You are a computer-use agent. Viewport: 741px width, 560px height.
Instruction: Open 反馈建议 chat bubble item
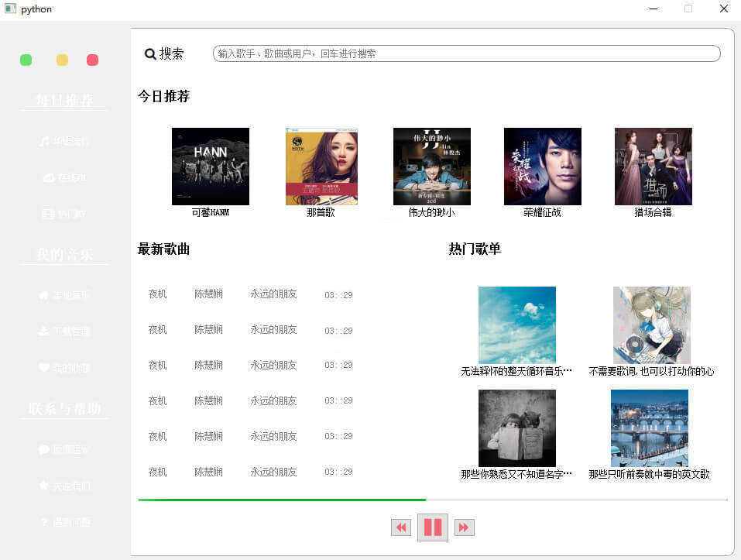(64, 449)
